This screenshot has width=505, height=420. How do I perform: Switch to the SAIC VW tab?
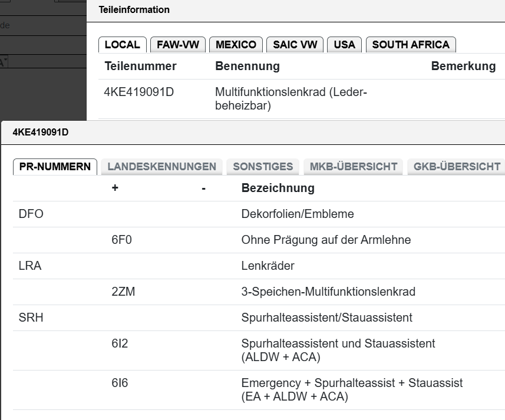tap(295, 45)
